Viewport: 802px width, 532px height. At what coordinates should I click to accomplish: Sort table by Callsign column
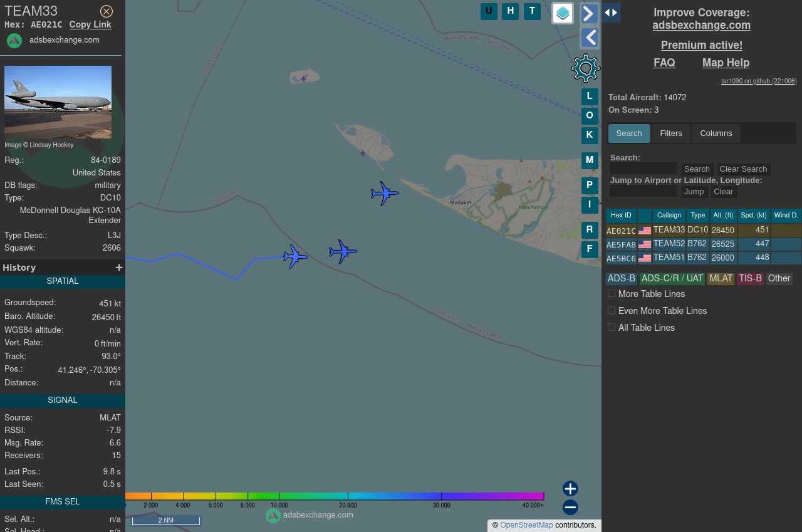point(669,216)
